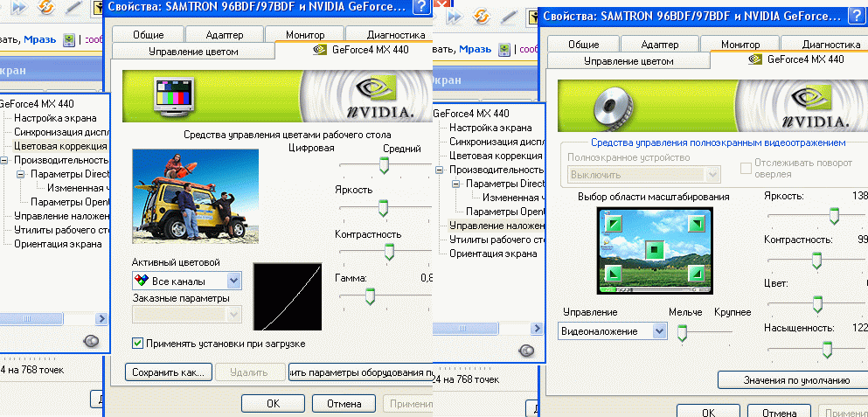Click the параметры оборудования button
The height and width of the screenshot is (417, 868).
click(360, 372)
